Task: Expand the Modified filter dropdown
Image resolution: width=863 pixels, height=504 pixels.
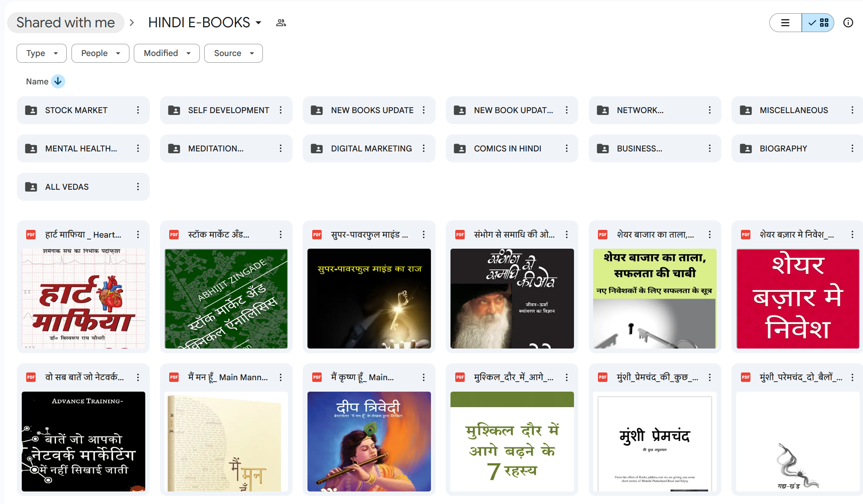Action: 167,53
